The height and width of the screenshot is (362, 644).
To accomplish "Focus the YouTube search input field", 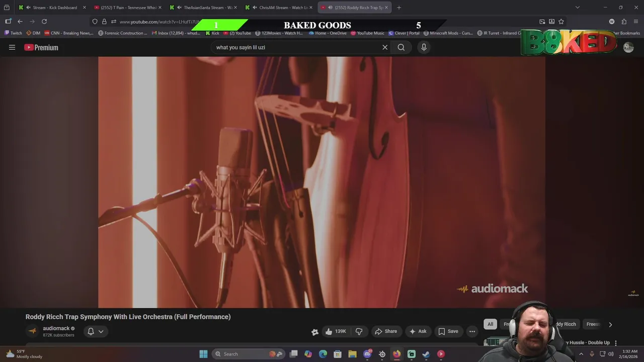I will (x=297, y=47).
